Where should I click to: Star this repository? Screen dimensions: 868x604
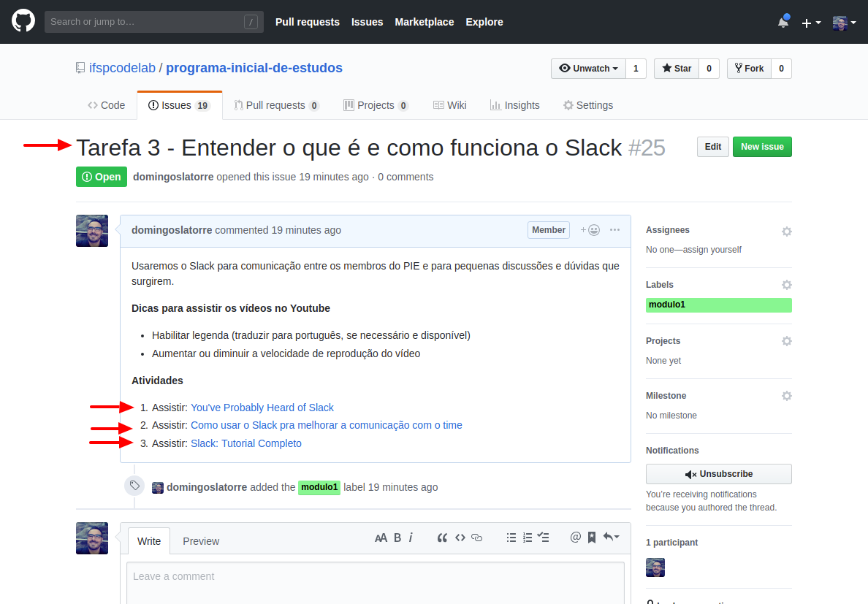click(x=677, y=69)
